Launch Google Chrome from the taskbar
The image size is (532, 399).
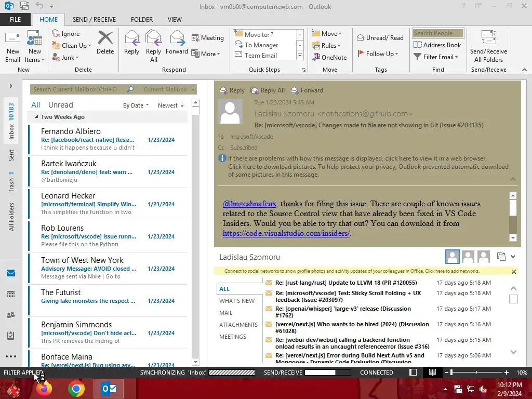pos(76,389)
